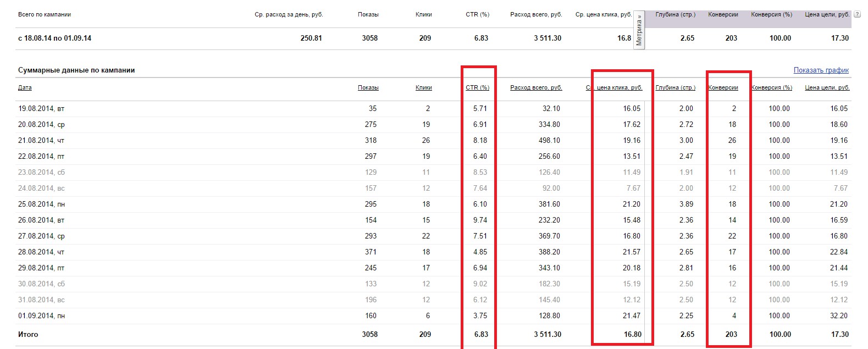
Task: Sort table by Клики column header
Action: pyautogui.click(x=423, y=87)
